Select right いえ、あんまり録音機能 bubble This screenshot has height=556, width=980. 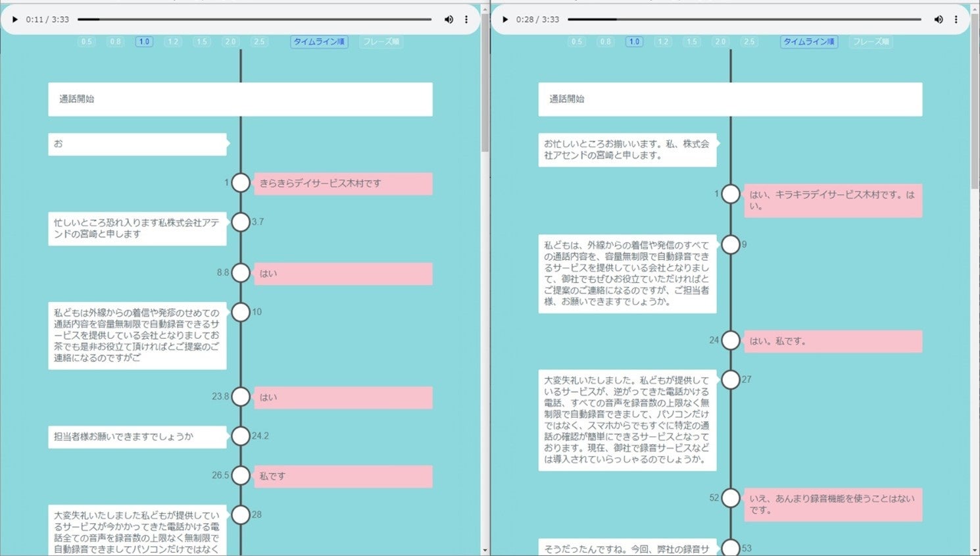(x=833, y=505)
